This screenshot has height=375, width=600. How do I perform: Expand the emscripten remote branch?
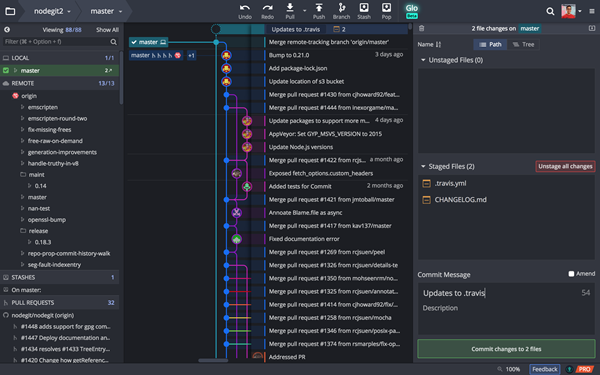23,107
